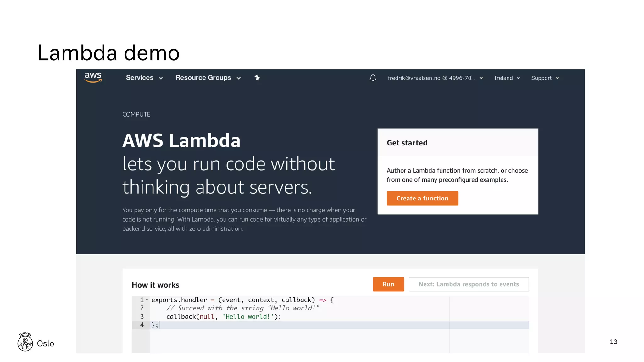644x362 pixels.
Task: Click the AWS logo home icon
Action: tap(93, 77)
